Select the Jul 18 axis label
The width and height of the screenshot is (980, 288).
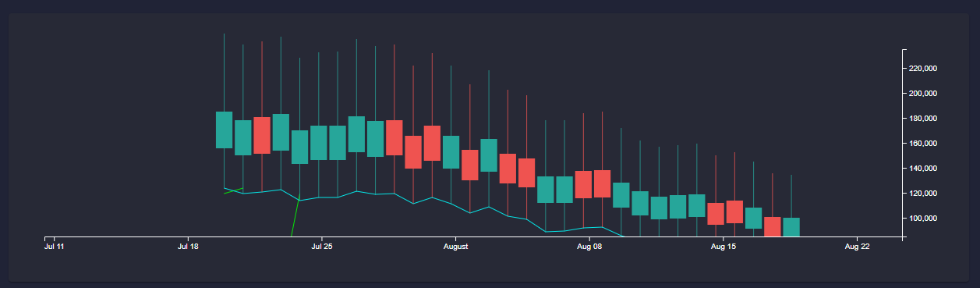click(189, 247)
